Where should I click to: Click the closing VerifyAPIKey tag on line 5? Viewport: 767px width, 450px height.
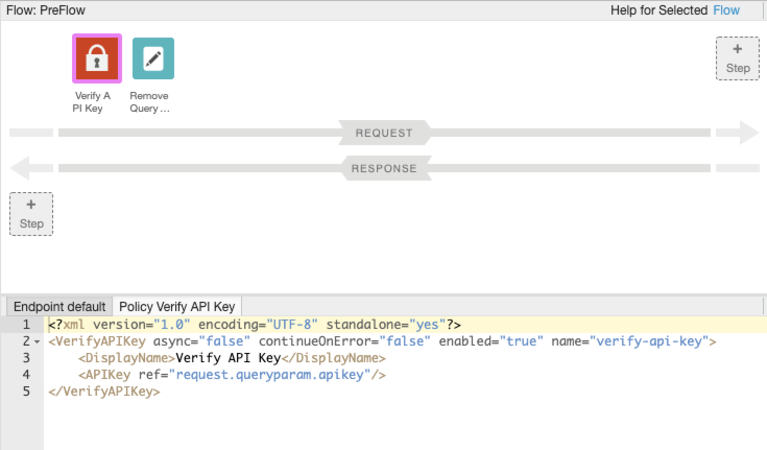click(103, 392)
